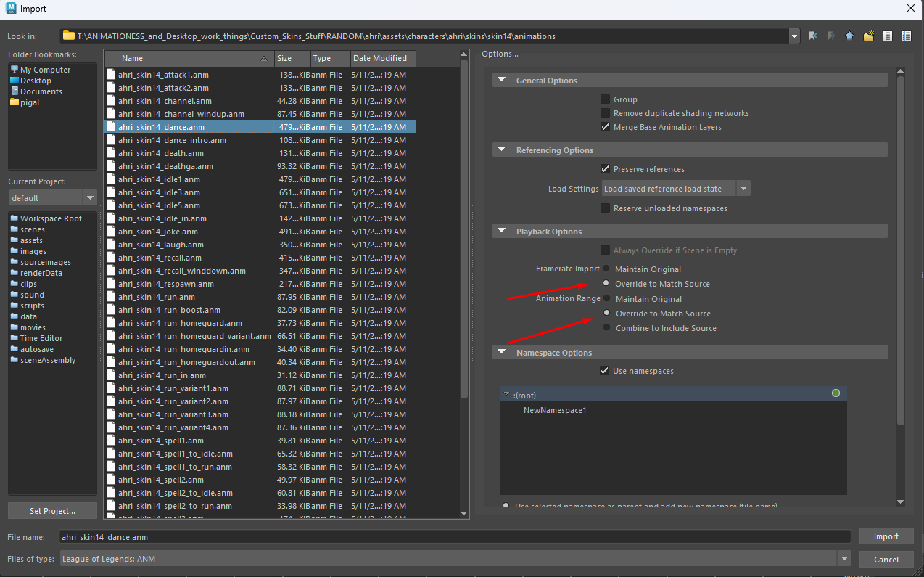Select ahri_skin14_laugh.anm in file list

(x=161, y=245)
